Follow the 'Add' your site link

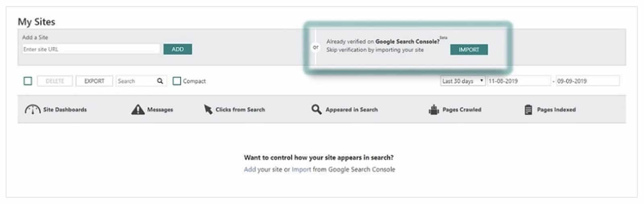250,169
